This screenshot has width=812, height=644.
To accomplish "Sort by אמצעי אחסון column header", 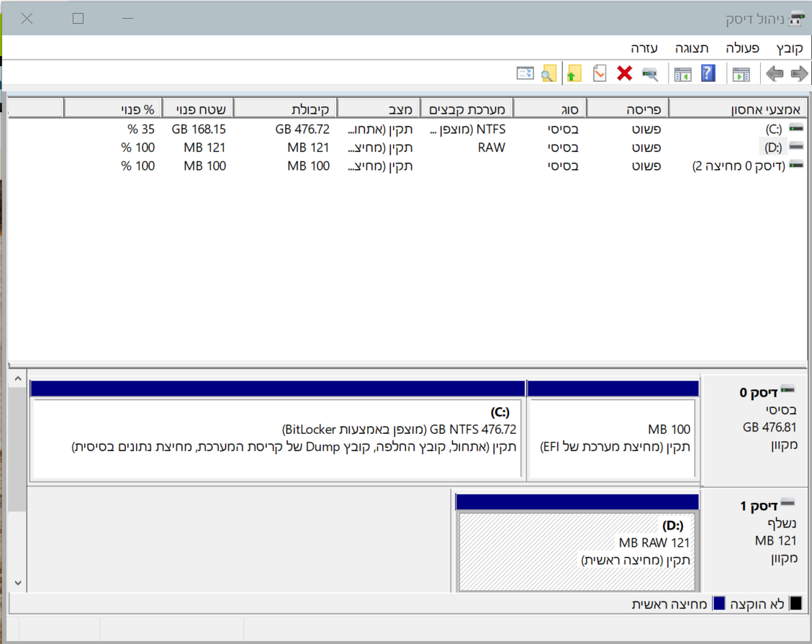I will point(738,109).
